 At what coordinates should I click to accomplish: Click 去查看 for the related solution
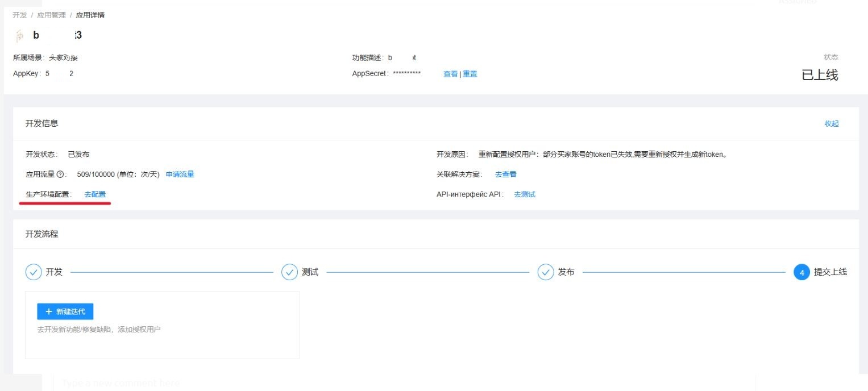(505, 174)
